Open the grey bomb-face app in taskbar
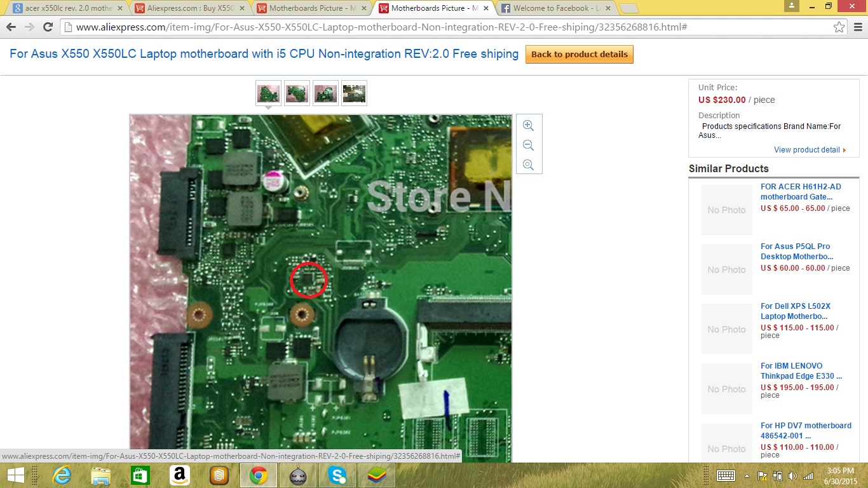This screenshot has width=868, height=488. (298, 475)
